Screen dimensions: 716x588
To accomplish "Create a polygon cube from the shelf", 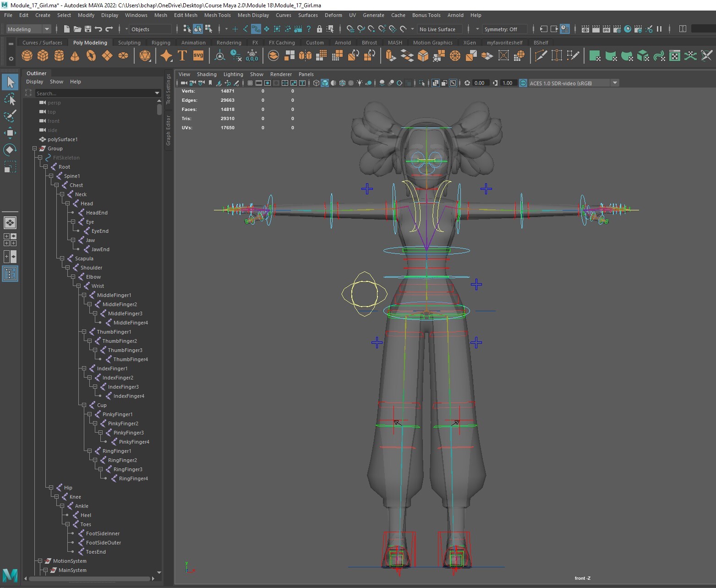I will 43,55.
